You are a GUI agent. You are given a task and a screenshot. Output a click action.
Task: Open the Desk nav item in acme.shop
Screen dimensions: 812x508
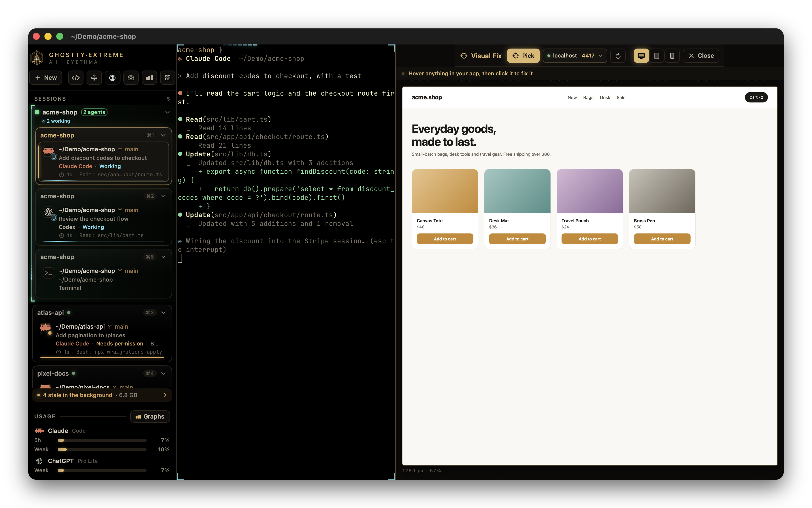tap(605, 97)
